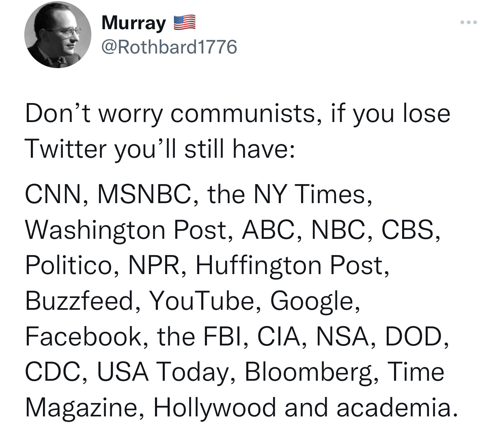Click the word "Hollywood" in last line

point(215,407)
